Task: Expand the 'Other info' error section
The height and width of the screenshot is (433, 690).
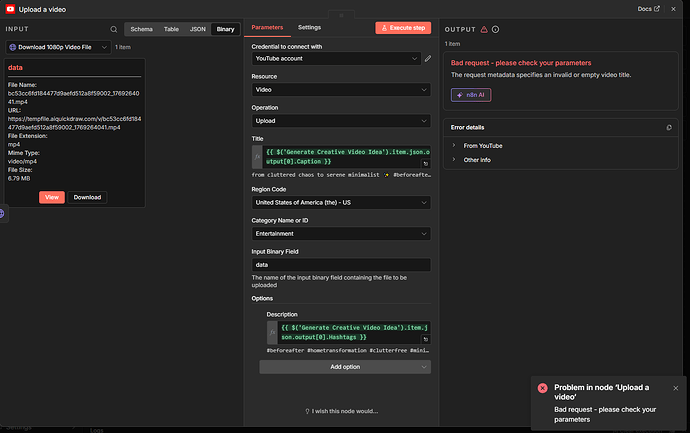Action: [x=477, y=160]
